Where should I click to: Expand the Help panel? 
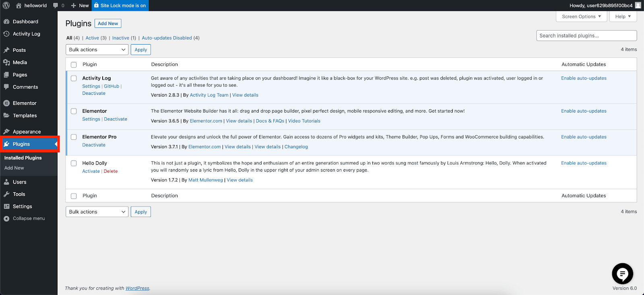[623, 16]
